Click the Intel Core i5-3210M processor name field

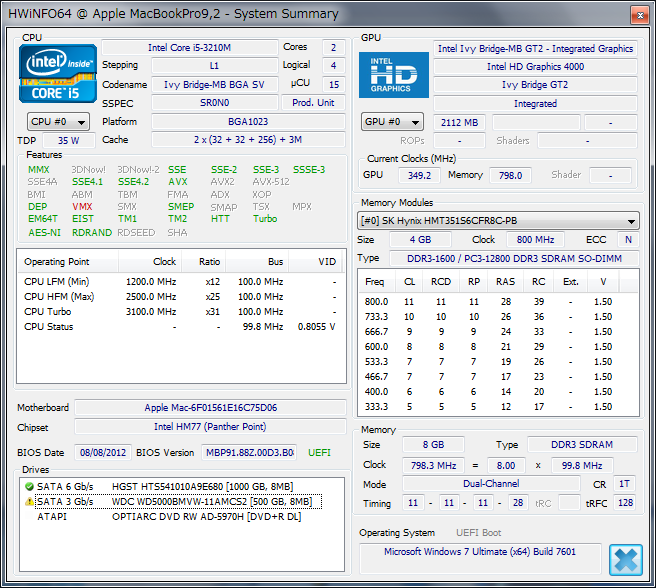click(190, 47)
